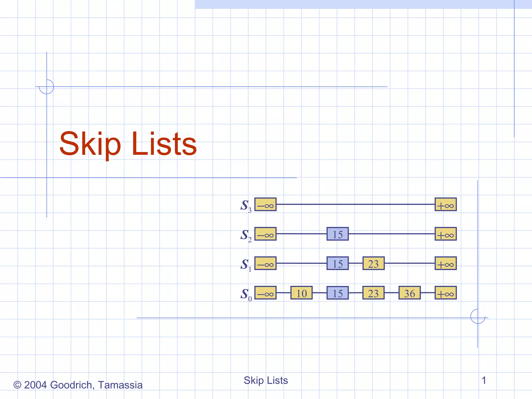Click the Skip Lists footer text
The width and height of the screenshot is (532, 399).
click(266, 380)
